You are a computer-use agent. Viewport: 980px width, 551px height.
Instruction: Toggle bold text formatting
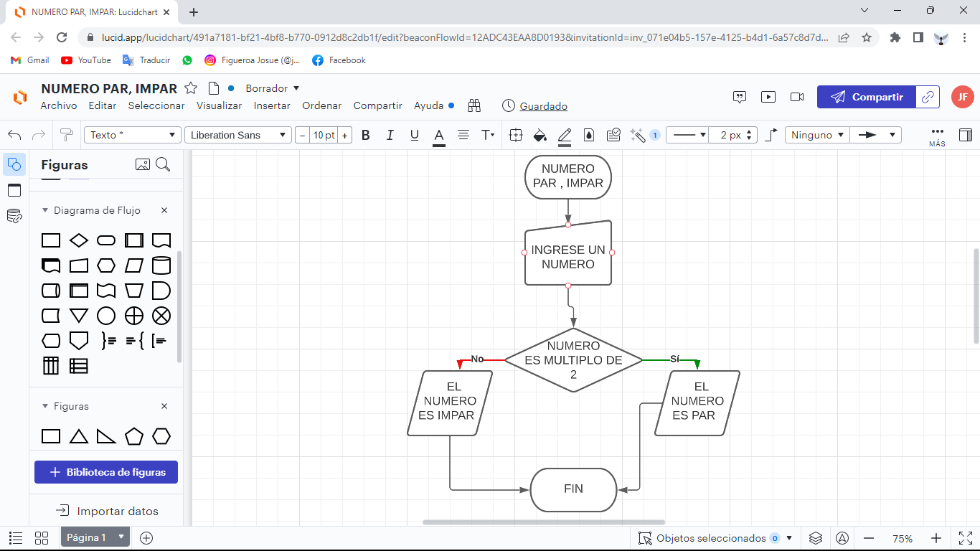click(x=366, y=135)
